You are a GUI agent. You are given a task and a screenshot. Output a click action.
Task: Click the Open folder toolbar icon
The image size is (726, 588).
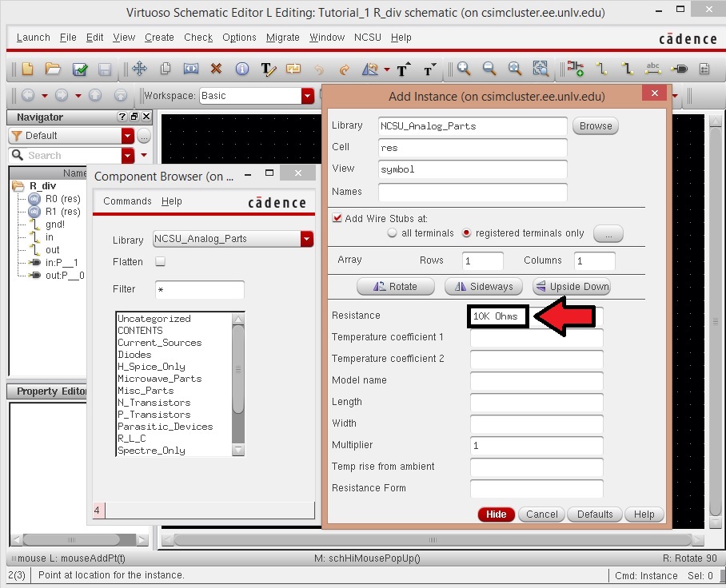pyautogui.click(x=53, y=70)
